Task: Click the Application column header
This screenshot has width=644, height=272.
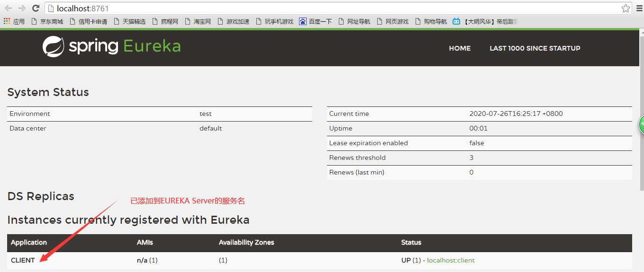Action: (x=29, y=242)
